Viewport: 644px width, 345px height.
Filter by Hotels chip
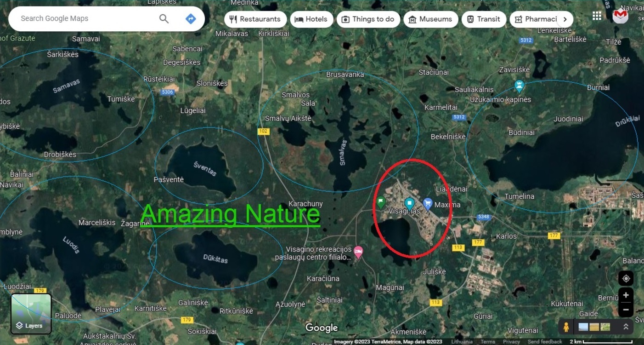311,19
